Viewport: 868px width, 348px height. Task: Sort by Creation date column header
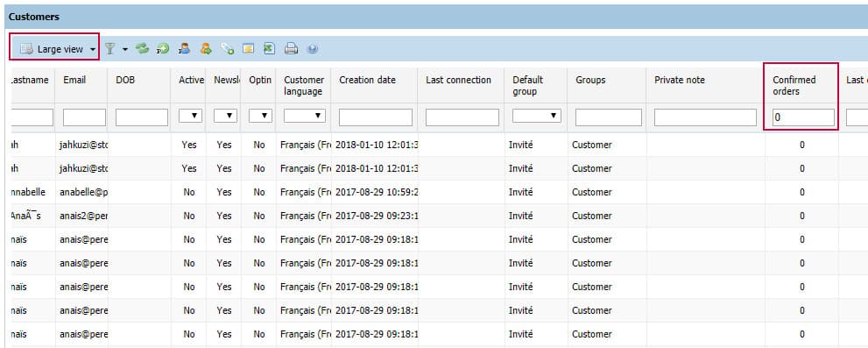tap(368, 80)
